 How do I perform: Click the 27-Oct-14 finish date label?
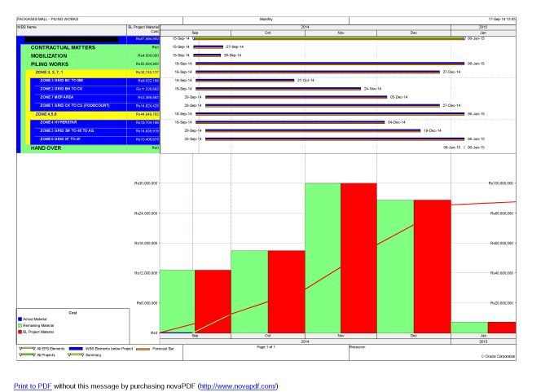click(x=306, y=81)
